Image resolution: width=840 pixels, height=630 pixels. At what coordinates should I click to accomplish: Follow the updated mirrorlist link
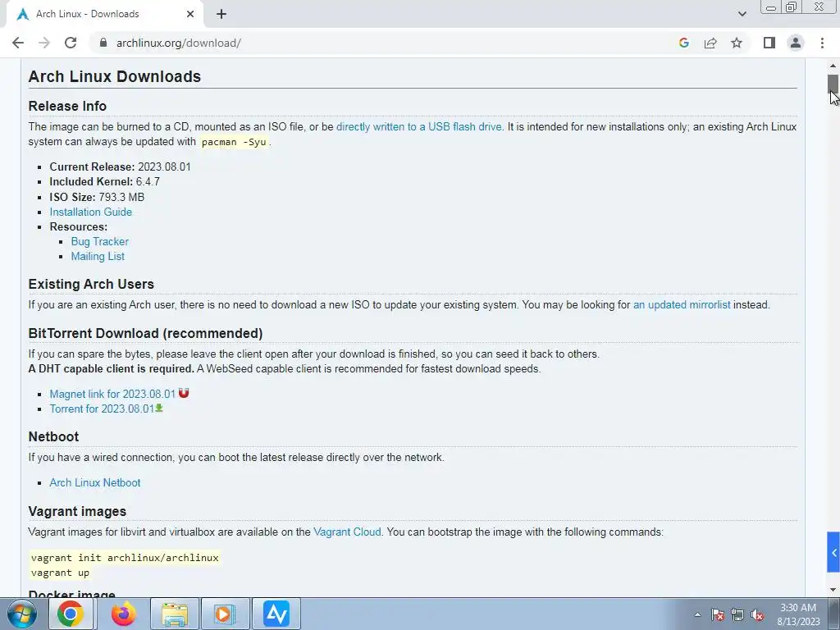tap(682, 305)
